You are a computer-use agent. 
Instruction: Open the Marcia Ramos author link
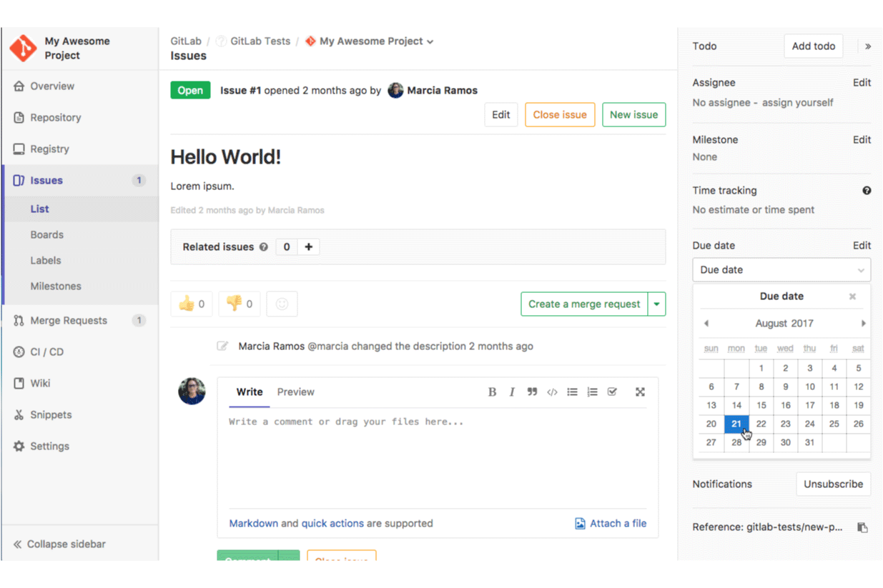pos(442,90)
